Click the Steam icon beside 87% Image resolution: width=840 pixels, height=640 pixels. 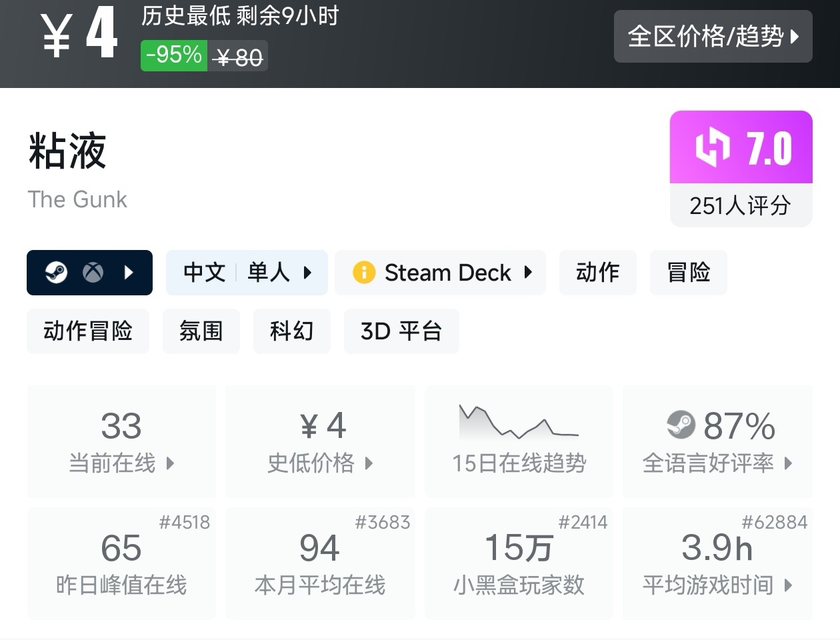(681, 425)
